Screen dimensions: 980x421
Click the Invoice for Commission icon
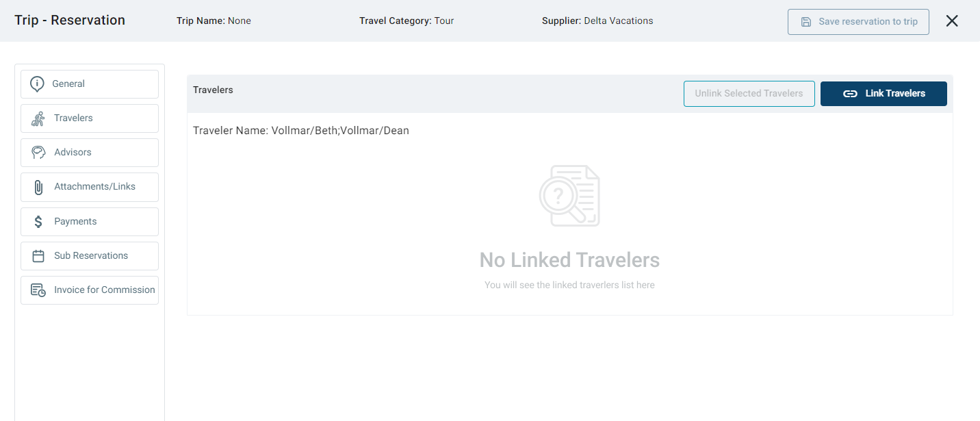38,290
